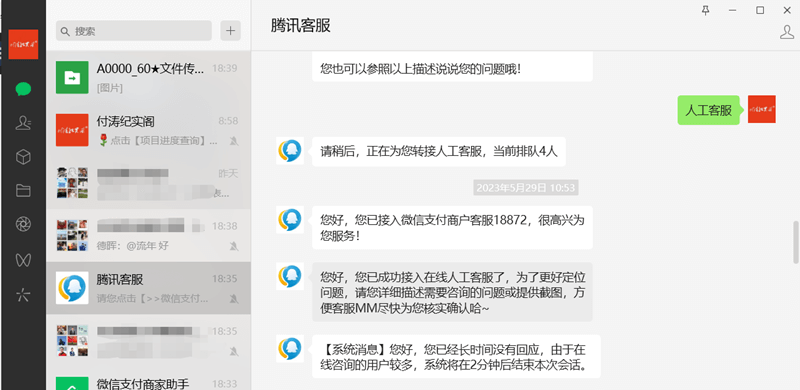Click the muted bell icon on the blurred 18:35 row
The height and width of the screenshot is (390, 800).
click(x=234, y=351)
